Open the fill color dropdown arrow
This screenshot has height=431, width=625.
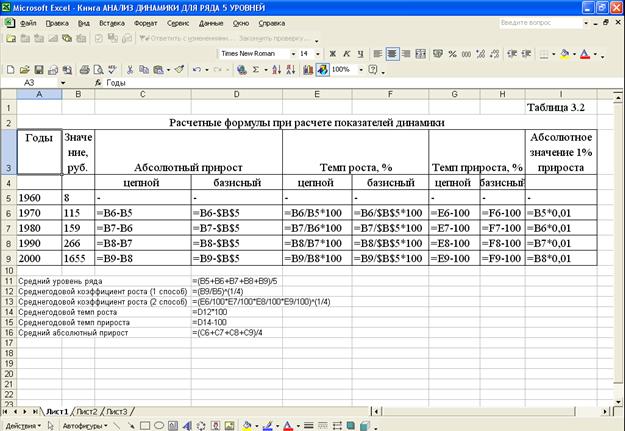click(574, 54)
